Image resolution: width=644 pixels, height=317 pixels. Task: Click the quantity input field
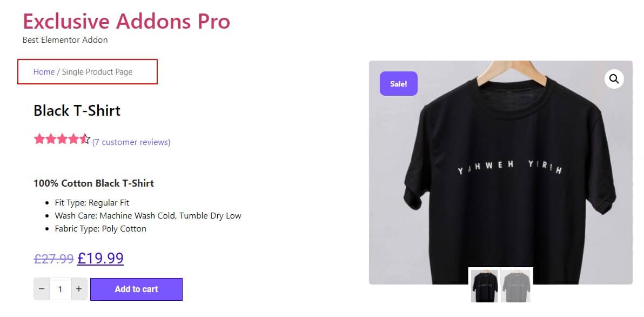tap(61, 289)
